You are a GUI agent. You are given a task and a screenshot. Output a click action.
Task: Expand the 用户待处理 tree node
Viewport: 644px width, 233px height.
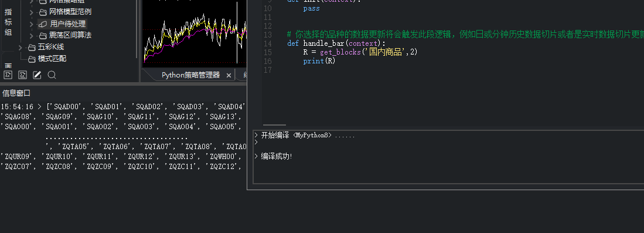pyautogui.click(x=31, y=24)
